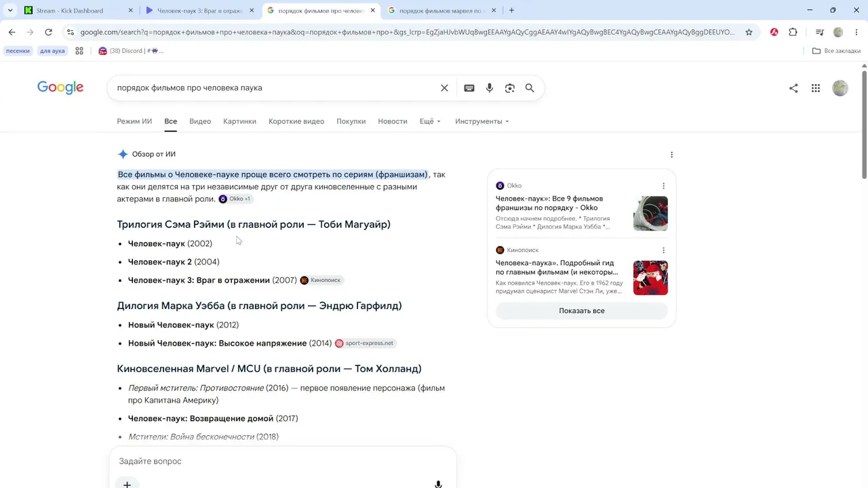Open a new browser tab

click(511, 10)
